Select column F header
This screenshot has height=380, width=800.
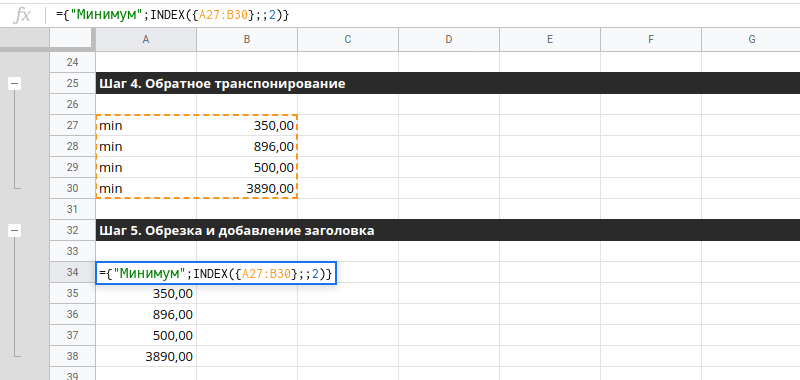[651, 39]
